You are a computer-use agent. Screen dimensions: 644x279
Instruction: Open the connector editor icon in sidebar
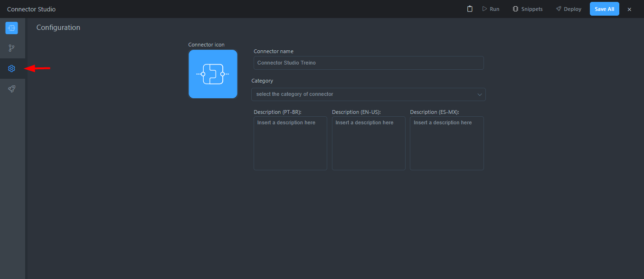(11, 28)
